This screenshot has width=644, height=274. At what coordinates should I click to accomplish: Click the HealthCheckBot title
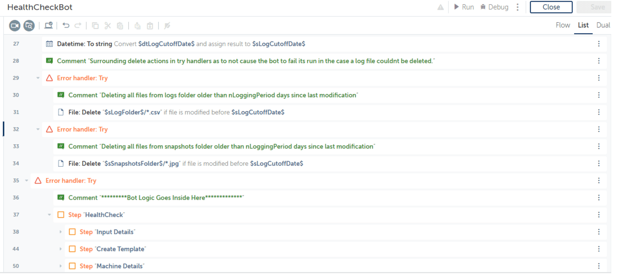click(40, 7)
